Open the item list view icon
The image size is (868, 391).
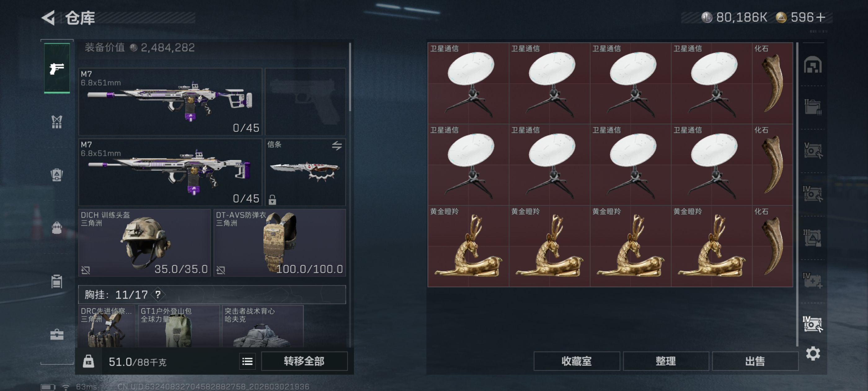click(247, 361)
